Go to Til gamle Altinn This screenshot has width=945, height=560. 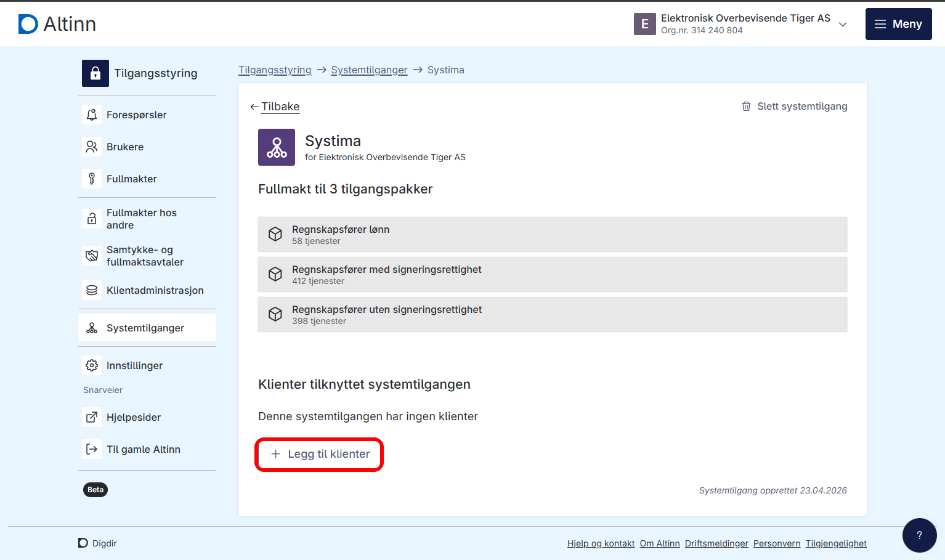[x=147, y=449]
